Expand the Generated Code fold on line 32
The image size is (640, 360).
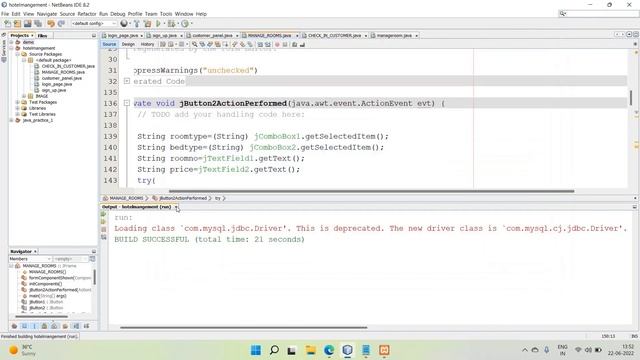click(127, 81)
